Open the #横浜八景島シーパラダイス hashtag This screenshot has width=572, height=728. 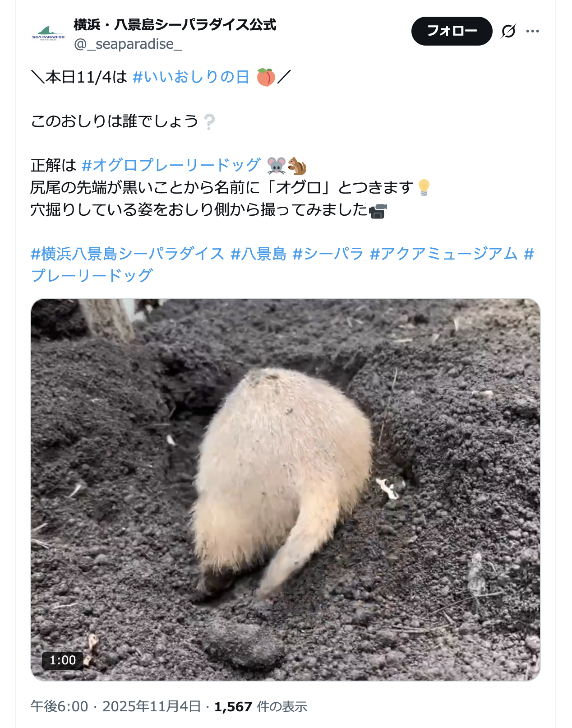tap(127, 254)
